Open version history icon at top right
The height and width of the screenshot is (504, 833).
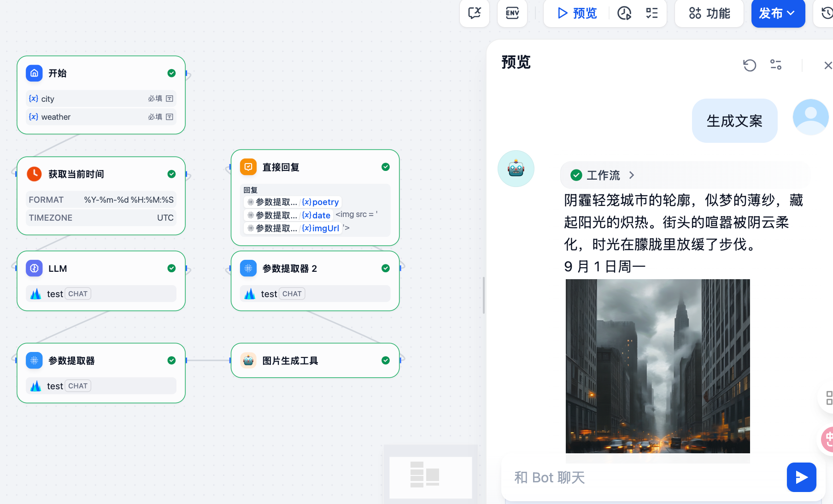point(827,13)
